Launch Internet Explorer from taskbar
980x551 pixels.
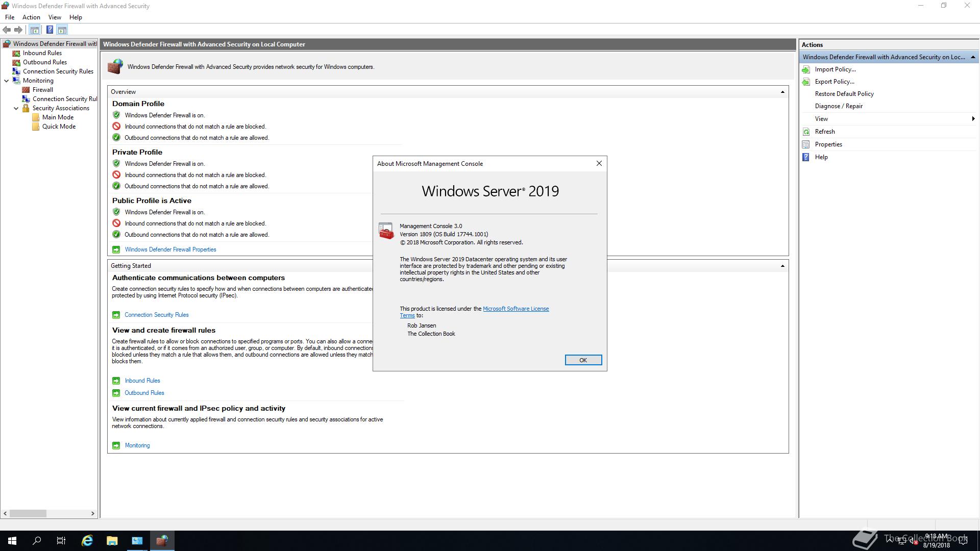(87, 541)
